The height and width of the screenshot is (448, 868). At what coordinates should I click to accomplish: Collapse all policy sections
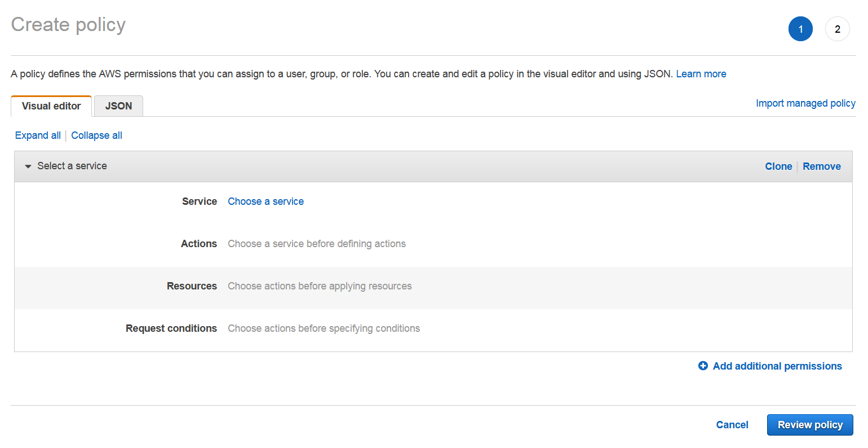(96, 135)
